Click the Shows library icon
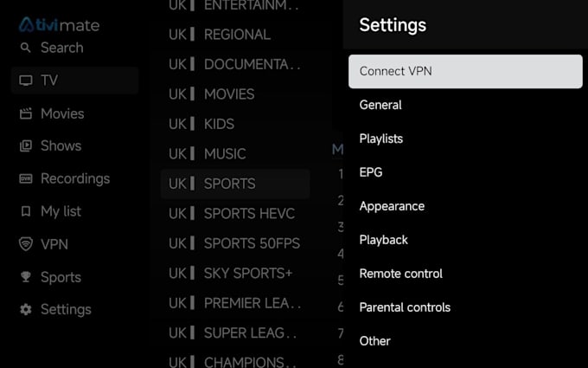The height and width of the screenshot is (368, 588). (x=25, y=145)
